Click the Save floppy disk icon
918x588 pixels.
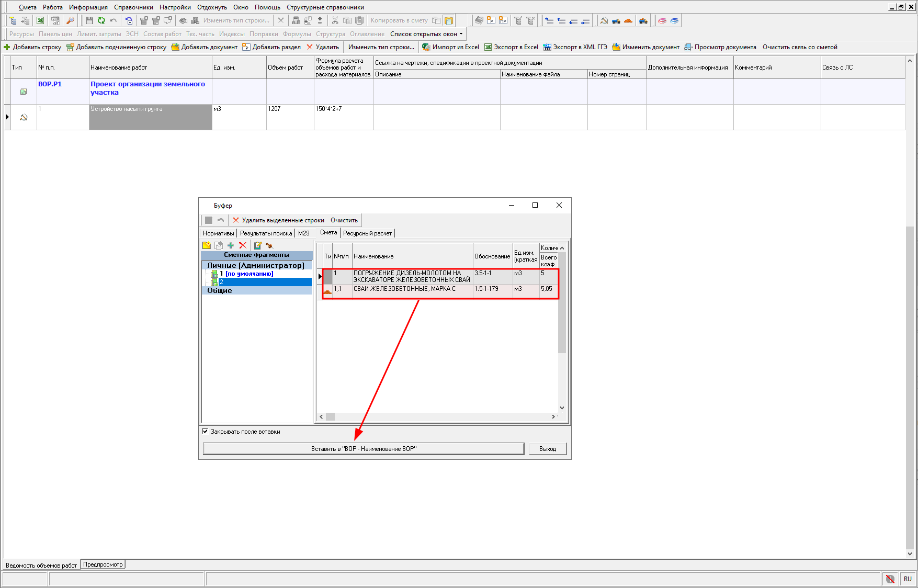[89, 20]
